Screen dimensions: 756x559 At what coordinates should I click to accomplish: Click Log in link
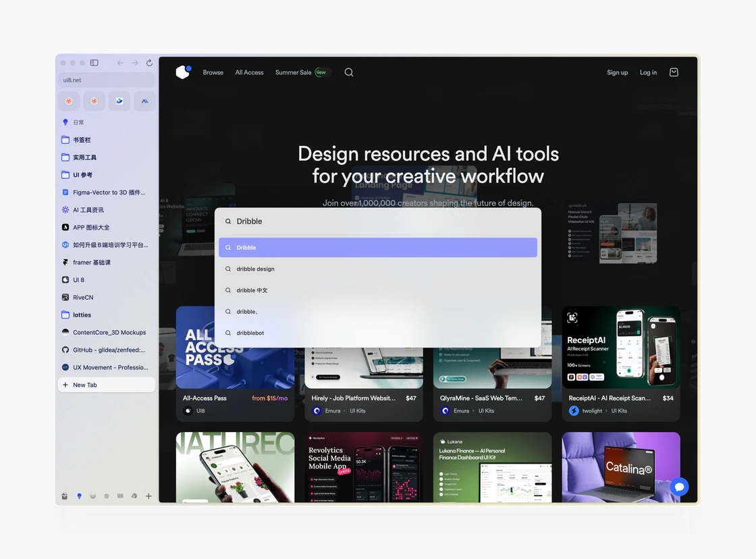[648, 72]
